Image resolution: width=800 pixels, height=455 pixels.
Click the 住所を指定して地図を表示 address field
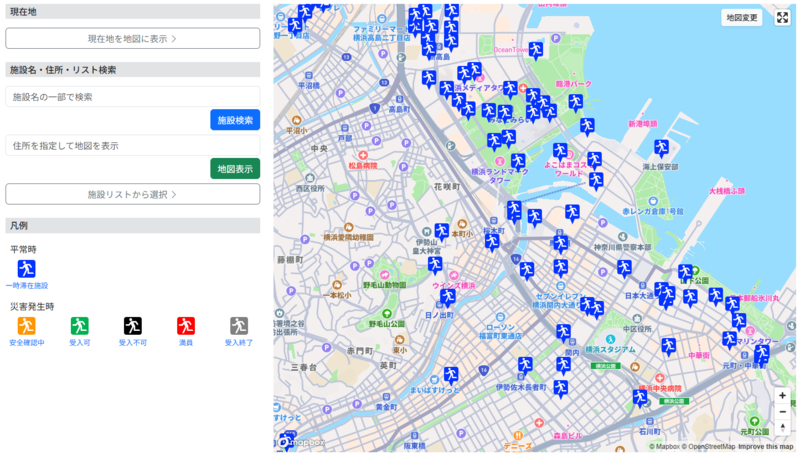point(133,146)
